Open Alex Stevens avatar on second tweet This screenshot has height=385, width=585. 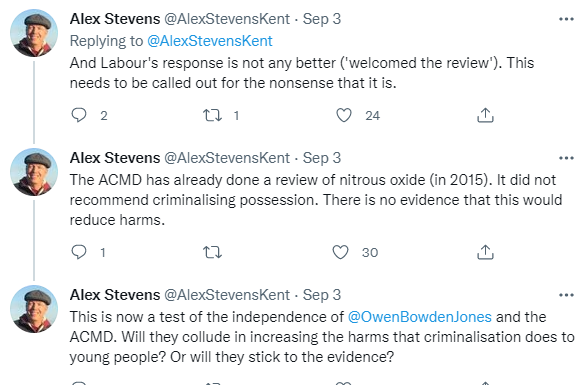pos(34,172)
